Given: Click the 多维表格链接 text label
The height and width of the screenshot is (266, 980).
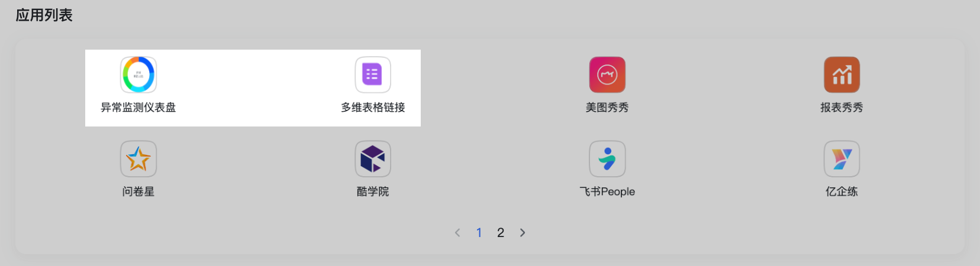Looking at the screenshot, I should (373, 108).
